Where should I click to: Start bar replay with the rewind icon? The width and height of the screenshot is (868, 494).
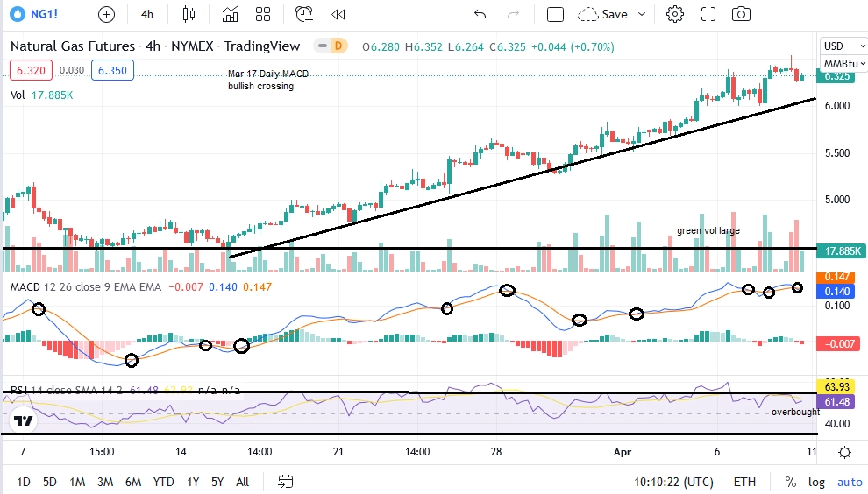click(338, 14)
